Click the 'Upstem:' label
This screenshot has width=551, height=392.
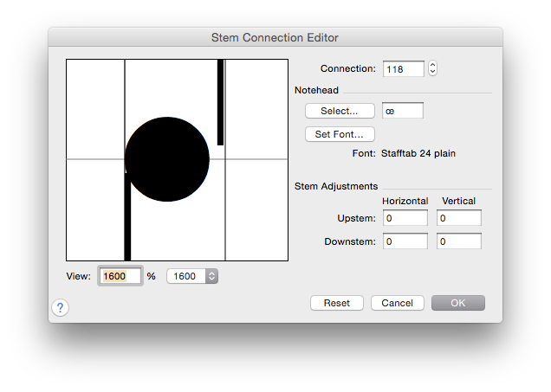(356, 218)
